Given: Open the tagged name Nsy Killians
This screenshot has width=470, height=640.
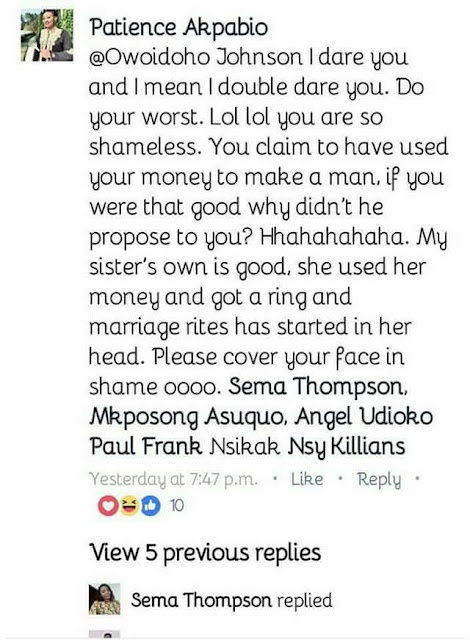Looking at the screenshot, I should 346,447.
